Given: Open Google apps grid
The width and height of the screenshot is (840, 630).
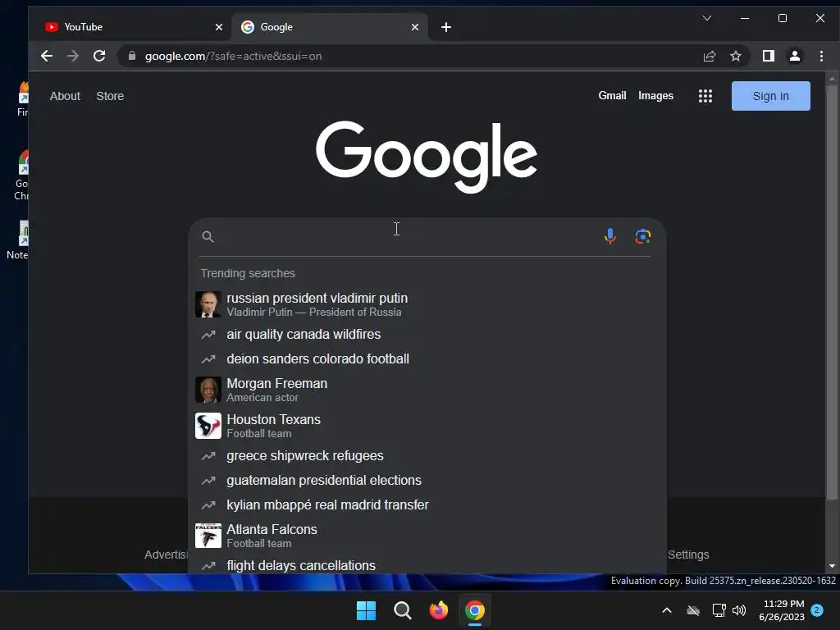Looking at the screenshot, I should coord(705,96).
